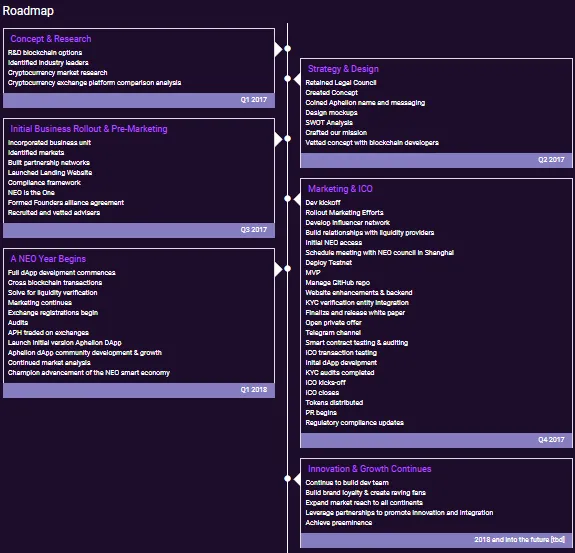Click 'MVP' item in Marketing & ICO
Screen dimensions: 575x553
[x=313, y=272]
